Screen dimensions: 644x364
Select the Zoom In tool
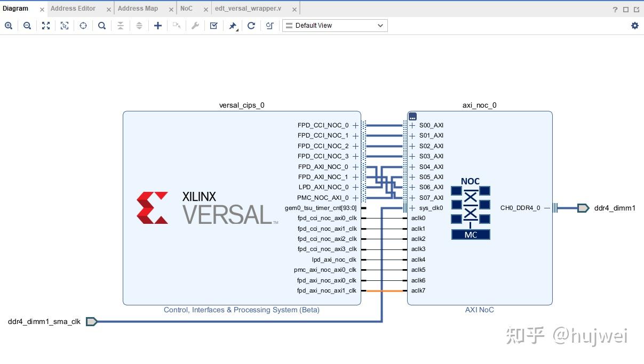[x=9, y=25]
